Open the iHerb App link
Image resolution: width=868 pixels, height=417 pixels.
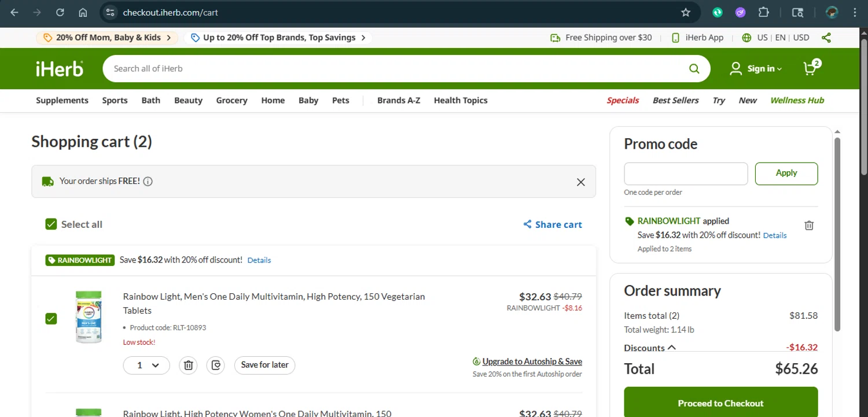(697, 38)
